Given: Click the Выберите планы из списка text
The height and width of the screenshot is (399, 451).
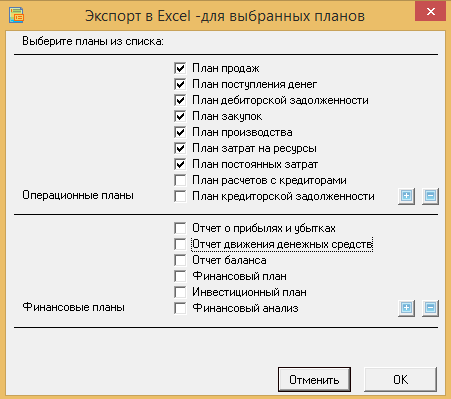Looking at the screenshot, I should pos(93,41).
